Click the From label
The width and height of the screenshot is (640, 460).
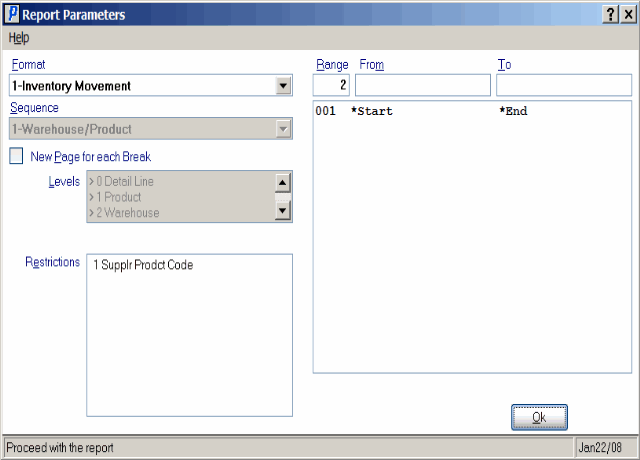pyautogui.click(x=371, y=64)
